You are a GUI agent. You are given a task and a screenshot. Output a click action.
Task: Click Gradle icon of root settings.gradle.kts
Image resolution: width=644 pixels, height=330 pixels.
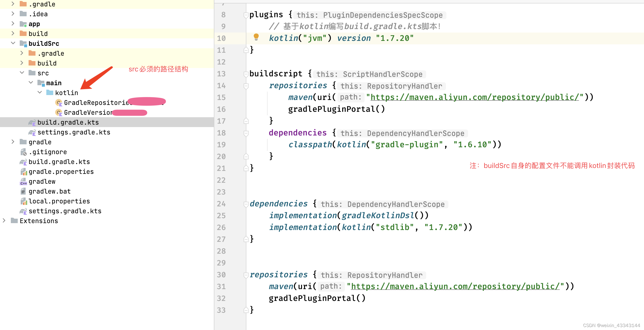23,211
